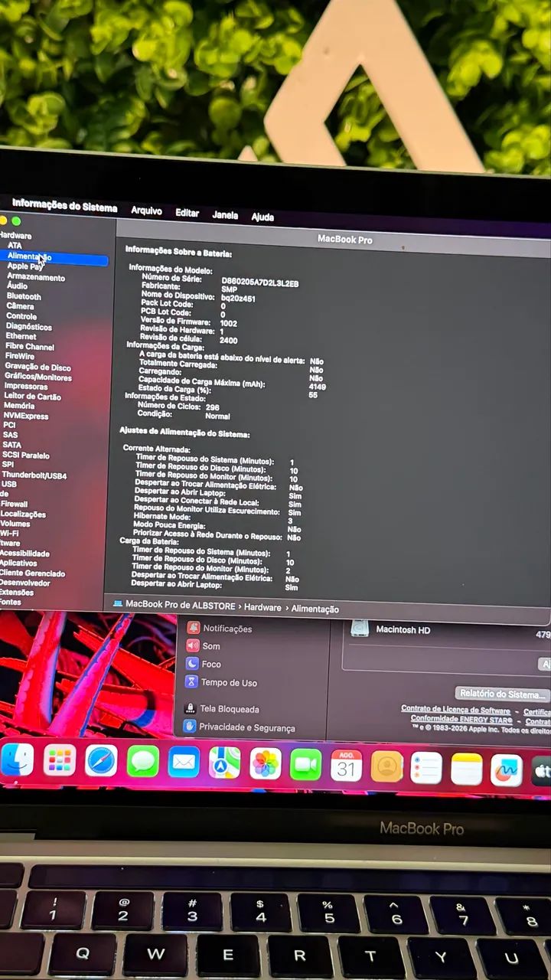This screenshot has width=551, height=980.
Task: Select Diagnósticos in the sidebar
Action: click(29, 326)
